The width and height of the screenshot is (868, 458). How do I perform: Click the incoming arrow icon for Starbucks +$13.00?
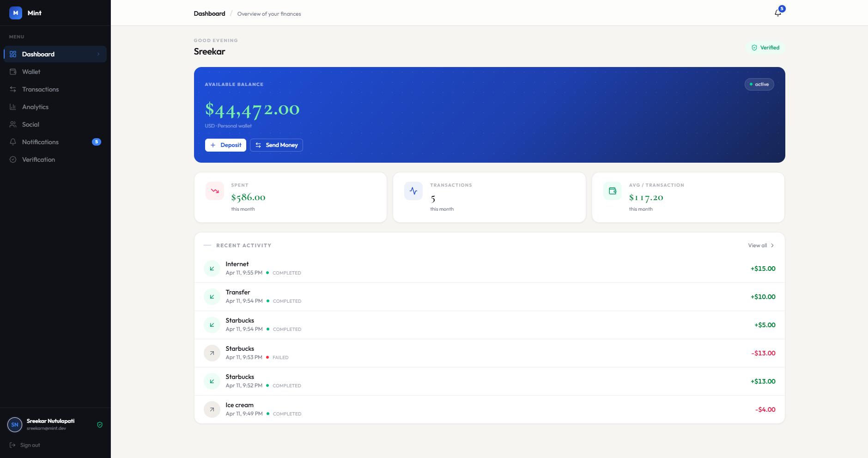212,381
